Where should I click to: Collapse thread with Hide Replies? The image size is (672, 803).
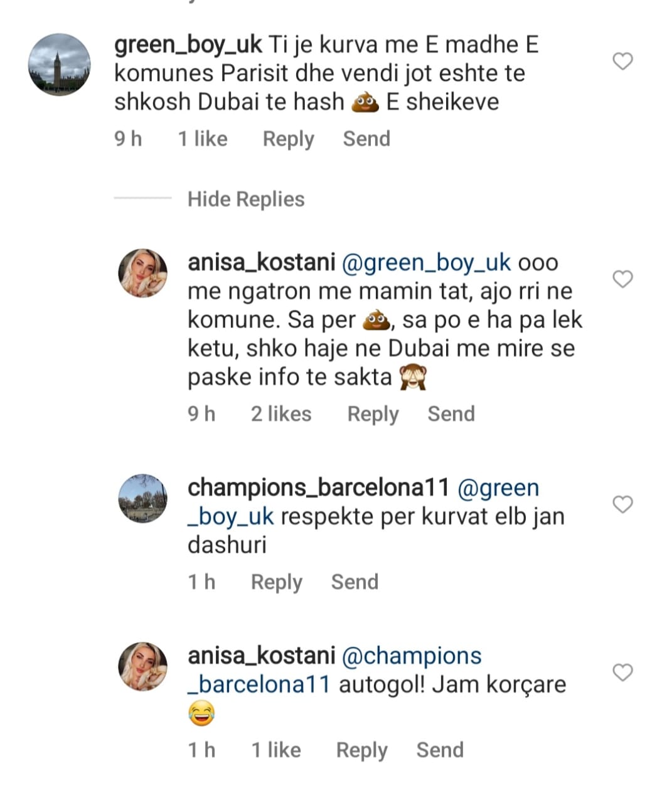pyautogui.click(x=245, y=199)
